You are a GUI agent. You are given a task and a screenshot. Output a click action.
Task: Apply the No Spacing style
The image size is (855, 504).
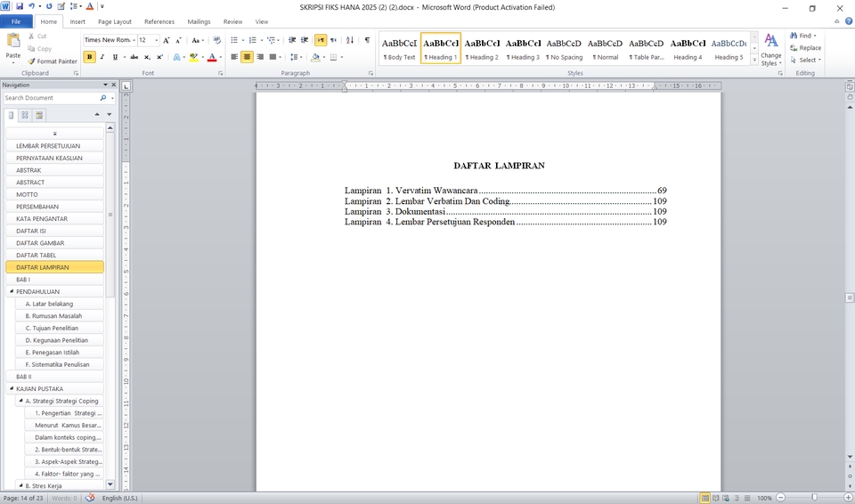[564, 48]
